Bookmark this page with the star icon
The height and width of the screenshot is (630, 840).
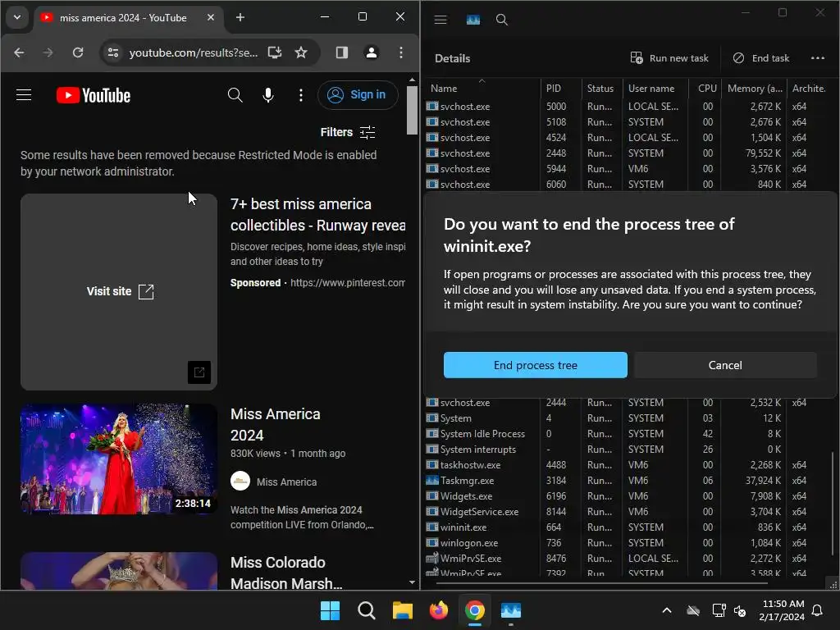click(301, 52)
